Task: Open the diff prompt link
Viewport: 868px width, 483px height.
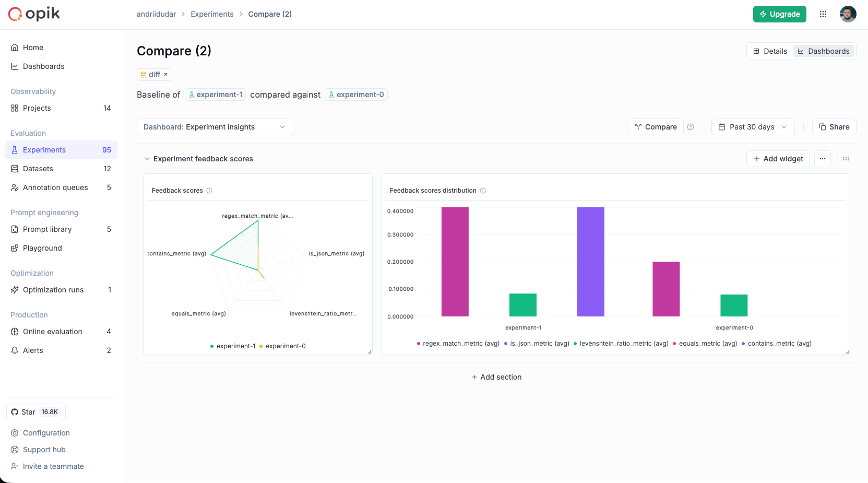Action: click(x=154, y=75)
